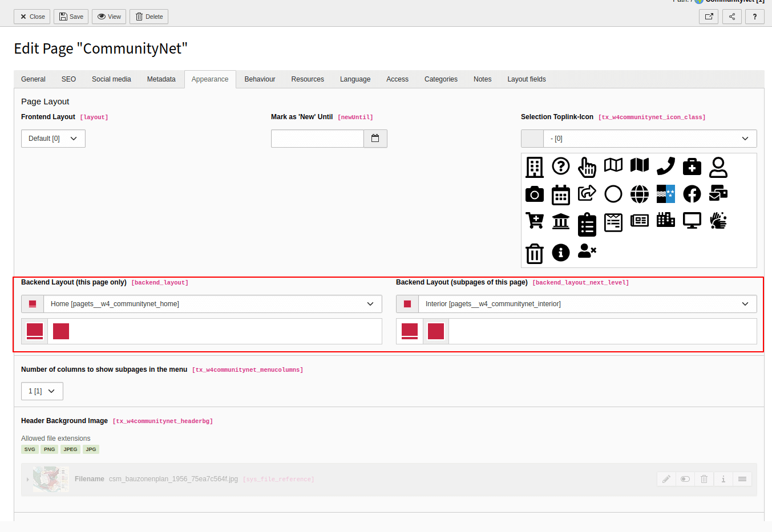Screen dimensions: 772x532
Task: Choose the empty circle icon
Action: [x=613, y=194]
